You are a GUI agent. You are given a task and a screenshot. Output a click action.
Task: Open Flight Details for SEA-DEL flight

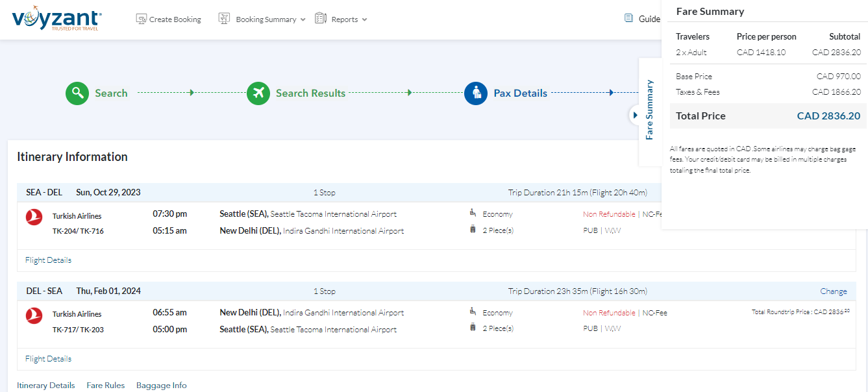click(x=48, y=260)
